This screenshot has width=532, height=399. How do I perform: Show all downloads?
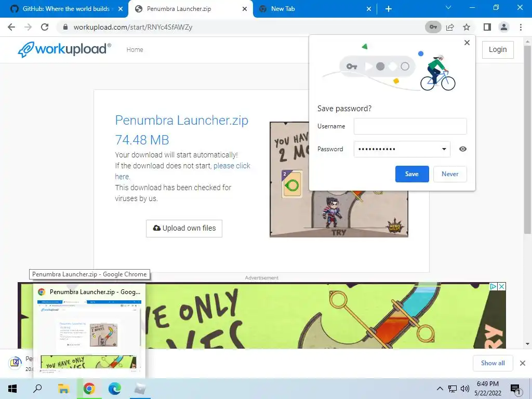(493, 363)
